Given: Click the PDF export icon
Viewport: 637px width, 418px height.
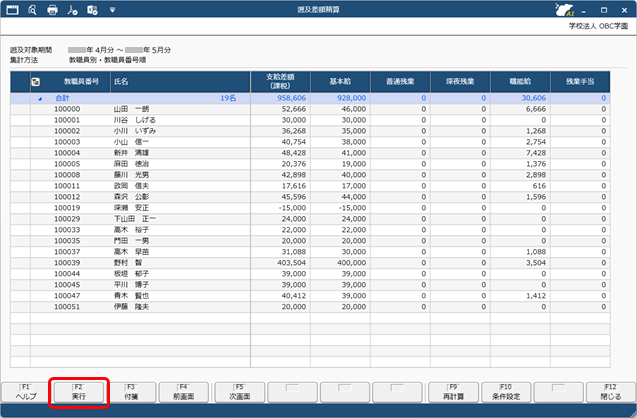Looking at the screenshot, I should point(72,10).
